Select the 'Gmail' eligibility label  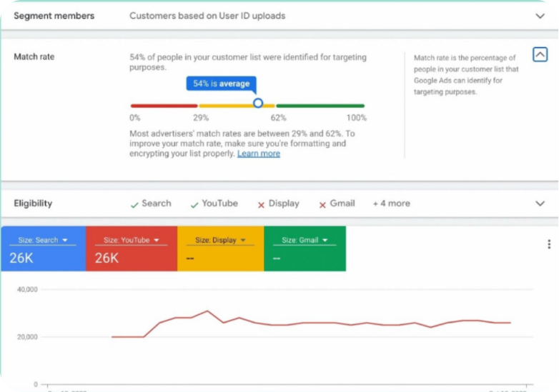342,203
